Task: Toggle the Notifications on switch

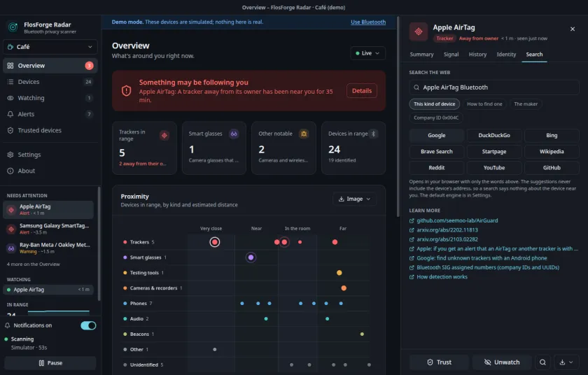Action: point(88,325)
